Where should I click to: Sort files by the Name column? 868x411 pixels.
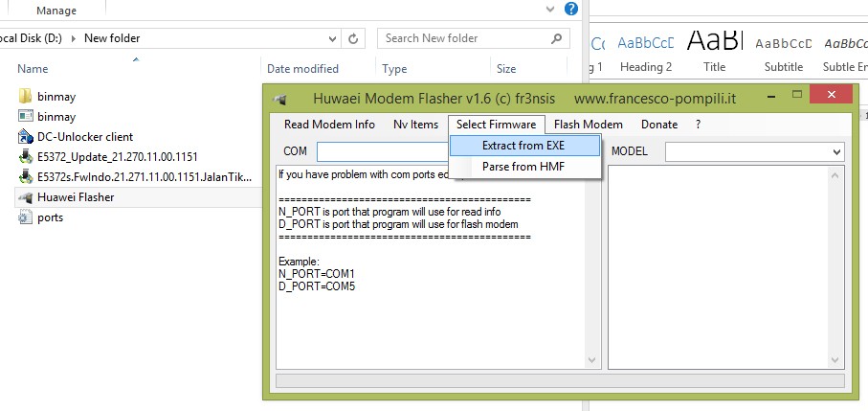click(x=33, y=69)
